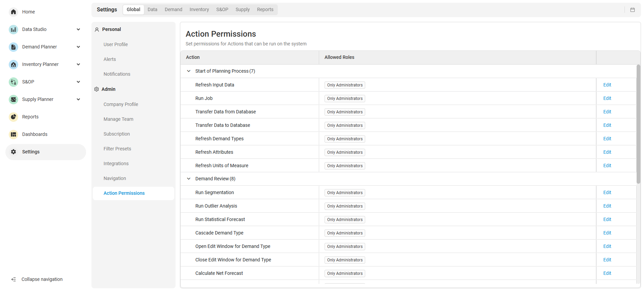Collapse the Demand Review group
This screenshot has width=644, height=292.
pyautogui.click(x=189, y=179)
